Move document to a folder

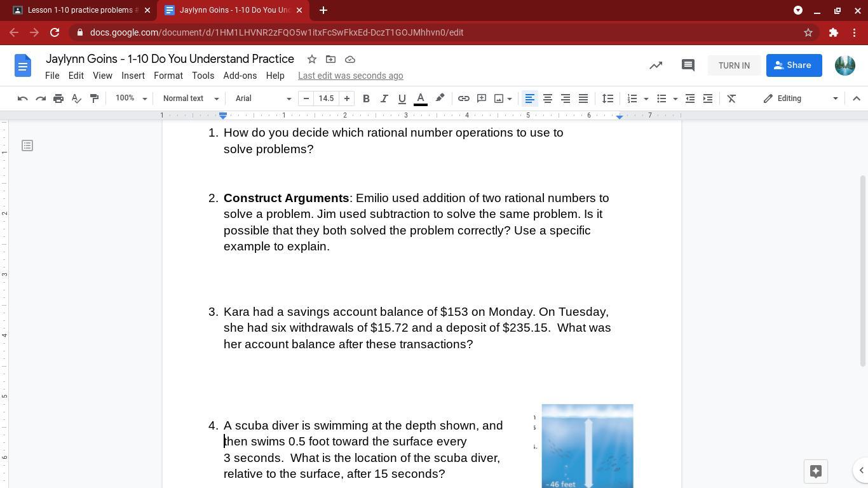coord(330,59)
